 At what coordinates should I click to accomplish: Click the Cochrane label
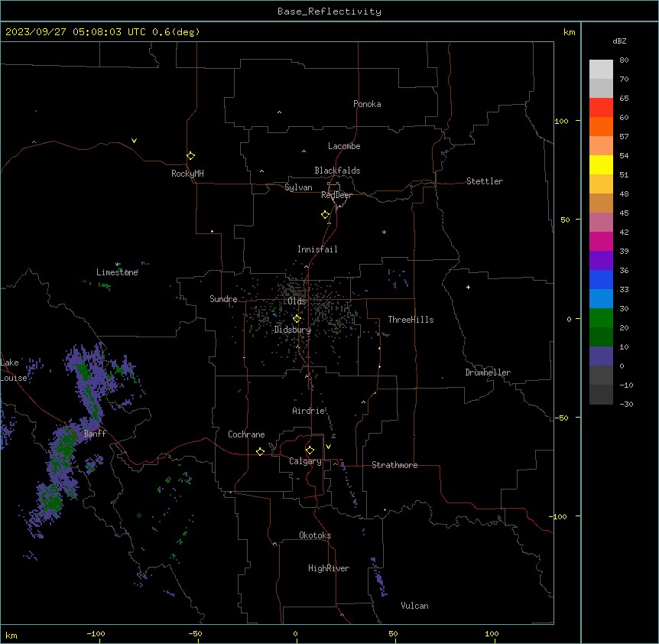coord(246,434)
